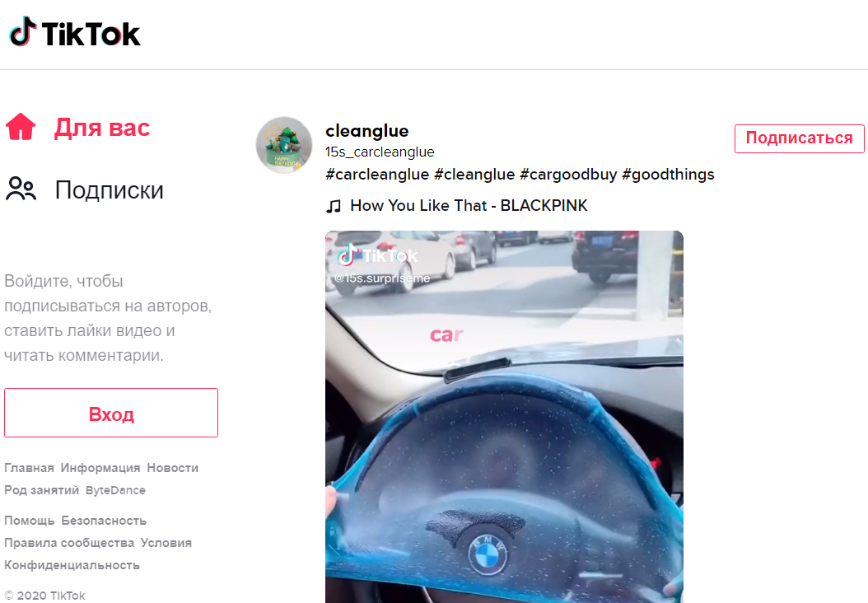Open the #cargoodbuy hashtag
The height and width of the screenshot is (603, 868).
pyautogui.click(x=568, y=175)
